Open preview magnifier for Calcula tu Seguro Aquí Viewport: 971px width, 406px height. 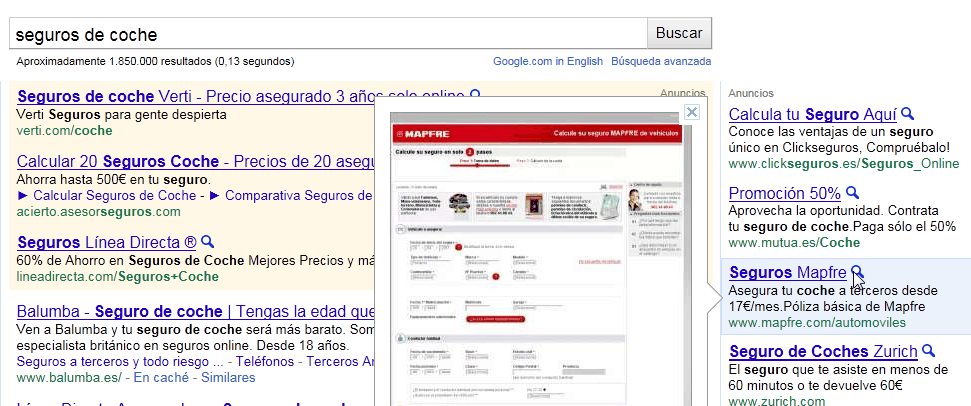[x=907, y=114]
